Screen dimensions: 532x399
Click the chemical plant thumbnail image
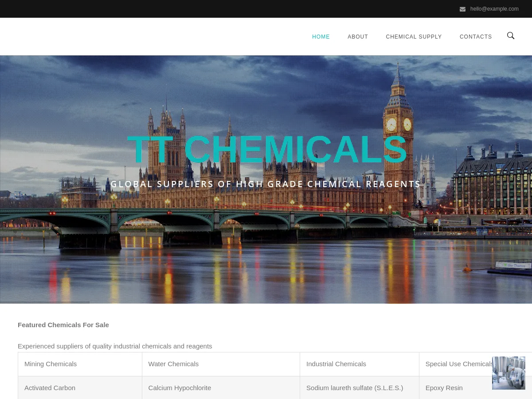[x=509, y=373]
